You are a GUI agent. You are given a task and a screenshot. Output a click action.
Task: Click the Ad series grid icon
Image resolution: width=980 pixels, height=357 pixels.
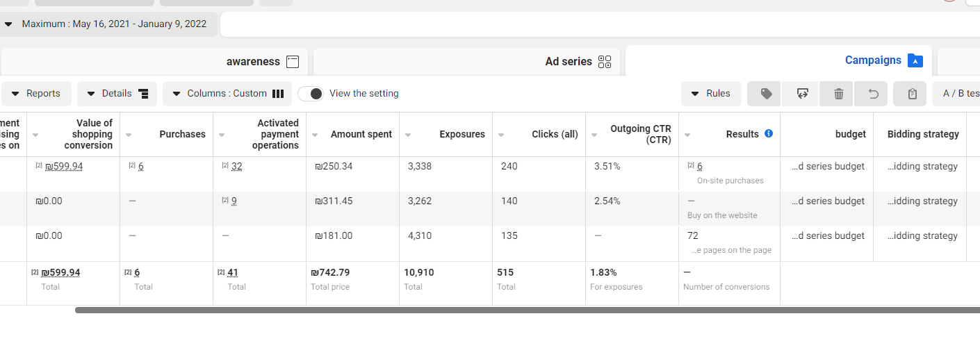(x=605, y=62)
